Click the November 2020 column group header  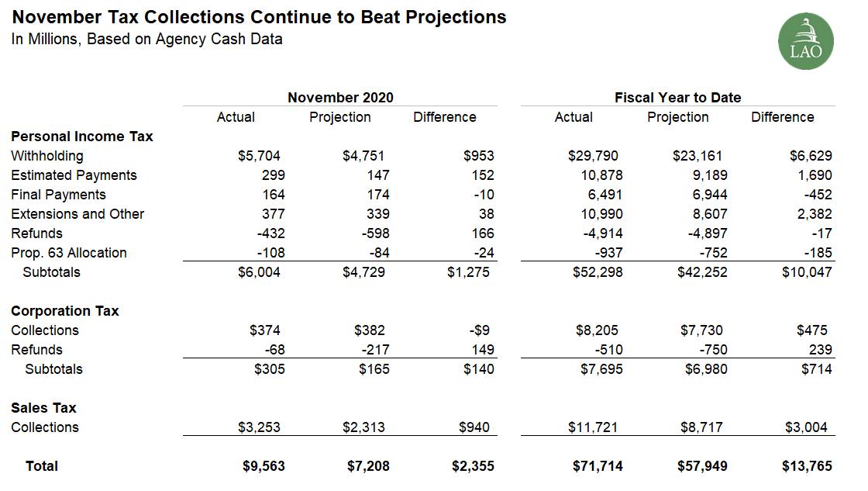(340, 98)
